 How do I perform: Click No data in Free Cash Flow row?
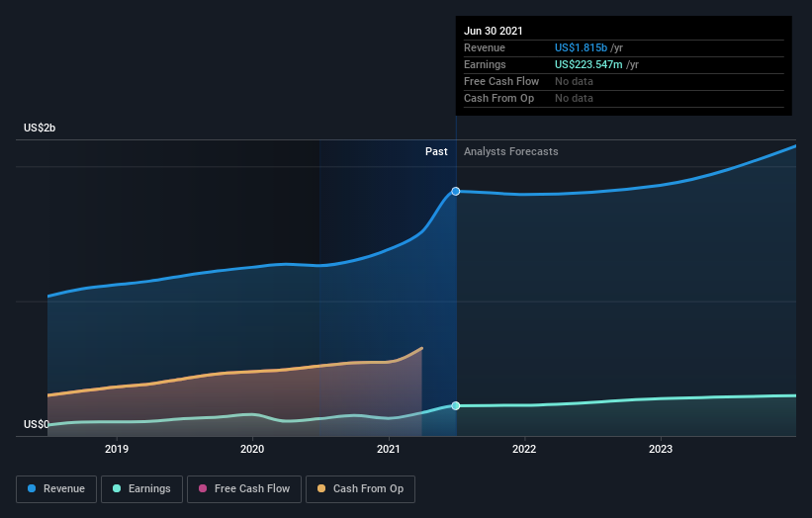click(x=574, y=81)
